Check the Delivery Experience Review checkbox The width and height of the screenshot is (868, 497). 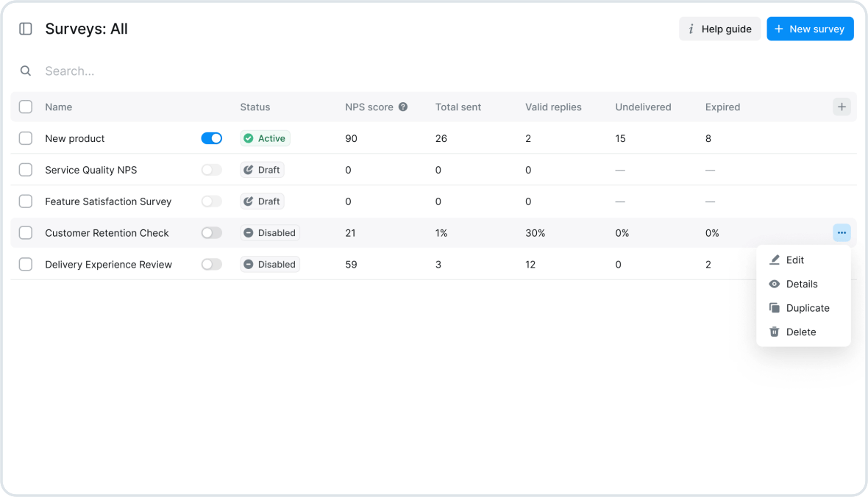click(26, 265)
